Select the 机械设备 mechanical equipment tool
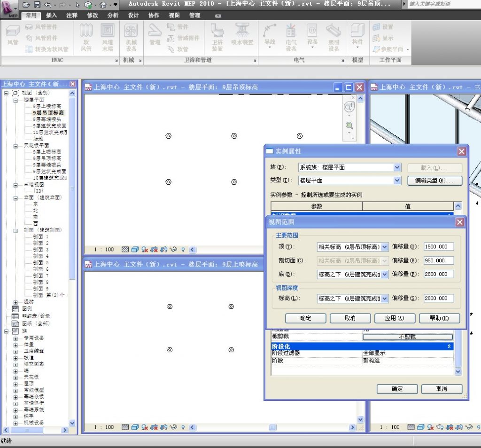Screen dimensions: 481x448 131,37
